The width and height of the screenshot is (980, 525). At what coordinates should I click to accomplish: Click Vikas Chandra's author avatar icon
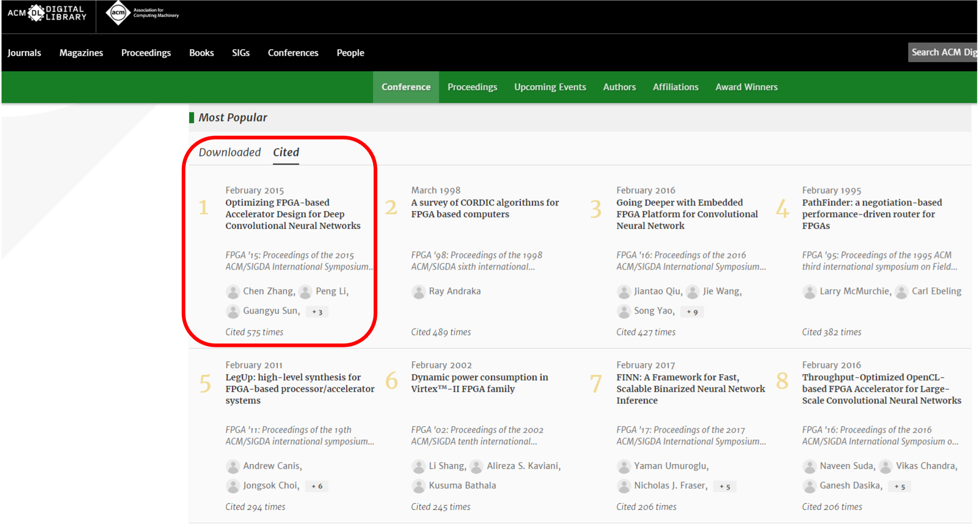point(885,466)
